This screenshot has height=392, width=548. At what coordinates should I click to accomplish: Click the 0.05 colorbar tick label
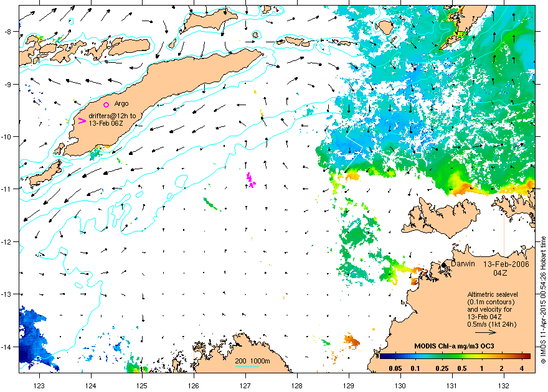(395, 368)
